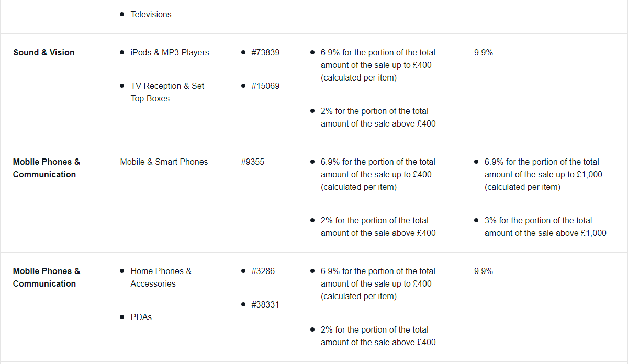Select category ID #3286
Screen dimensions: 628x364
(x=263, y=271)
